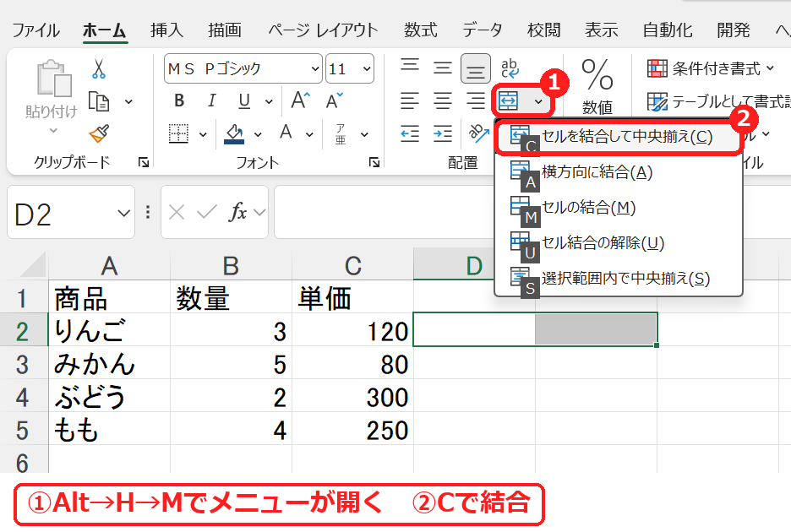Align text to the right

(475, 100)
